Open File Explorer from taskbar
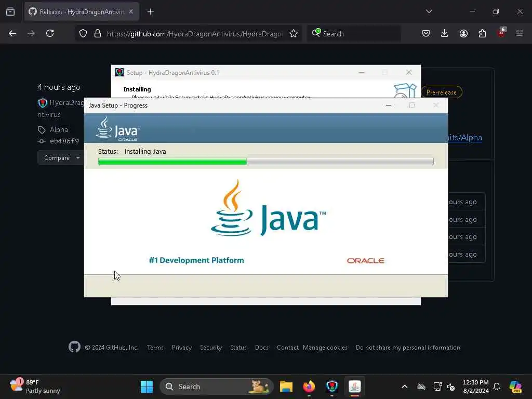 pos(286,387)
